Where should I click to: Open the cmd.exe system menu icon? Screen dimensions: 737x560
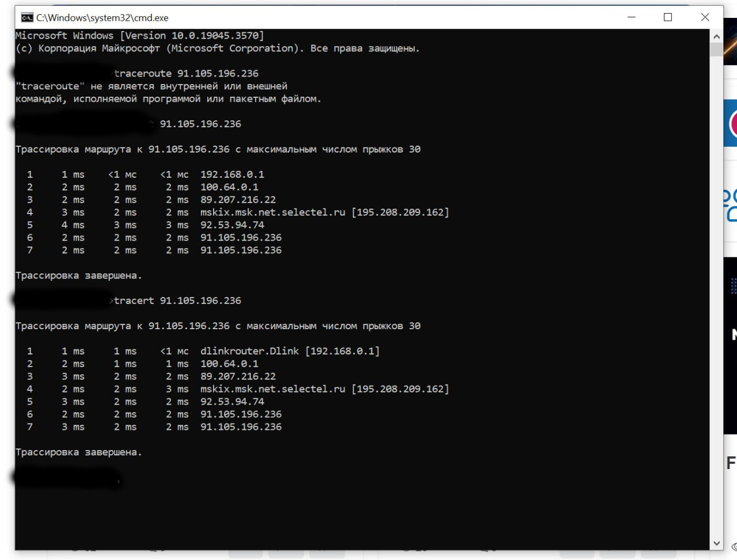pos(26,17)
